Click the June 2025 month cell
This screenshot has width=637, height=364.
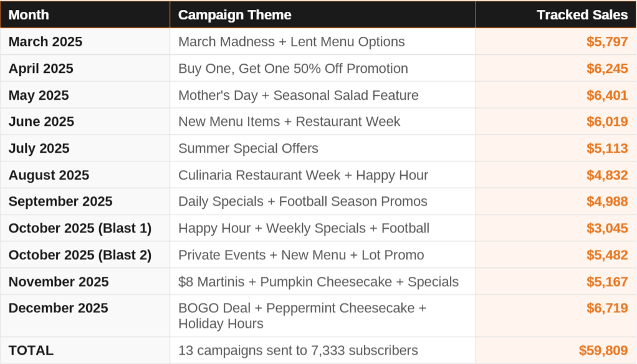point(41,122)
